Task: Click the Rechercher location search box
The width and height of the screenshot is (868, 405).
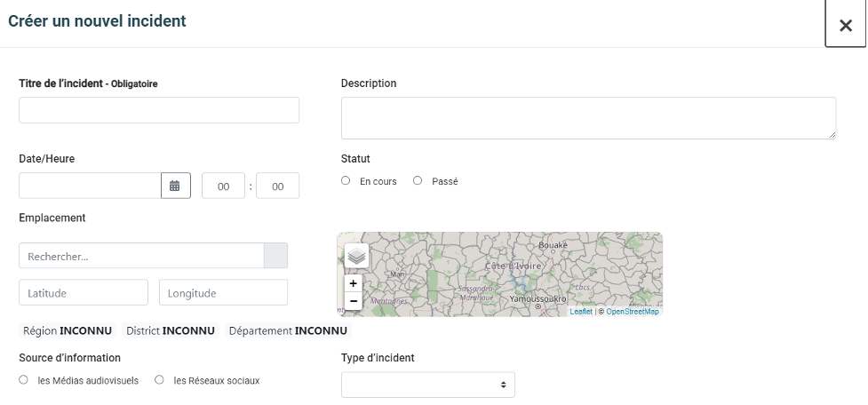Action: (142, 256)
